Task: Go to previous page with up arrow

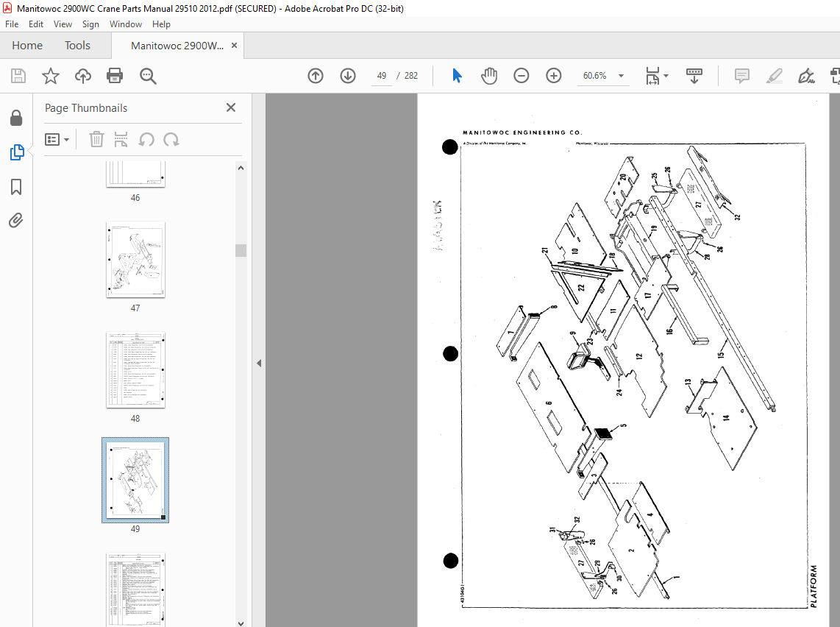Action: pos(316,76)
